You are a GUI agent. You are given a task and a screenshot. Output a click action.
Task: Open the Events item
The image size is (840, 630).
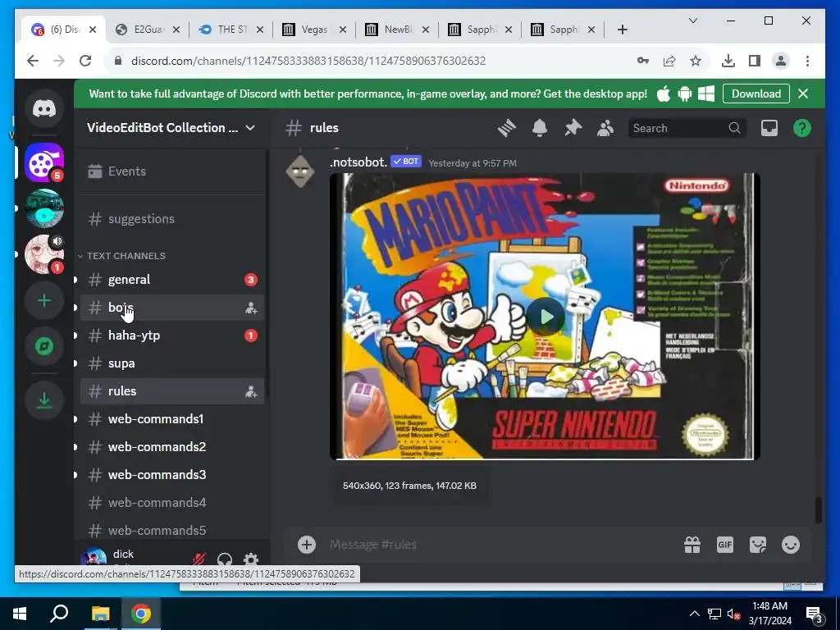click(x=171, y=171)
